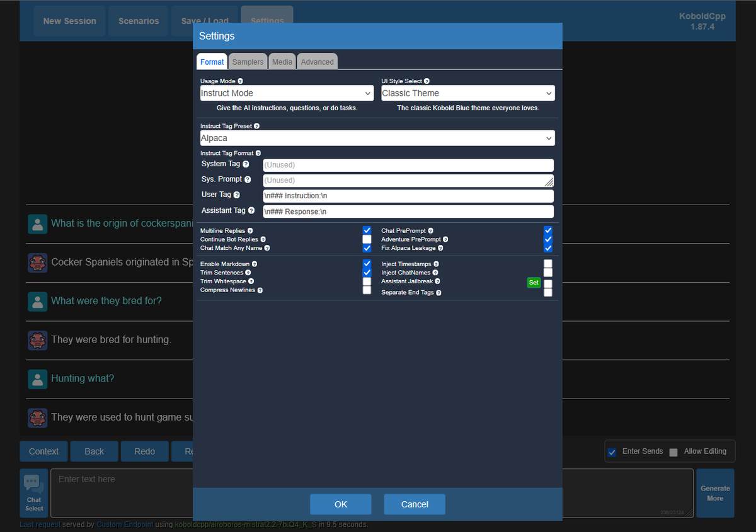Check the Inject ChatNames checkbox
756x532 pixels.
click(548, 273)
